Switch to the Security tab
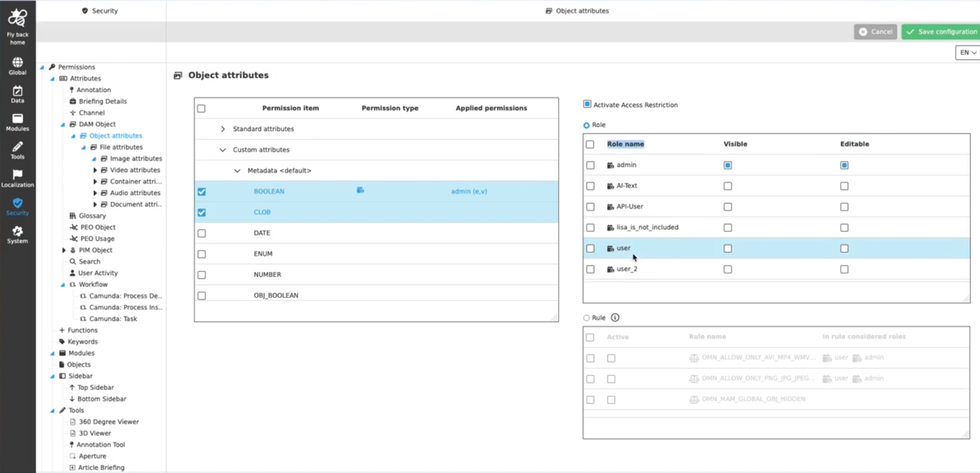The image size is (980, 473). [100, 11]
